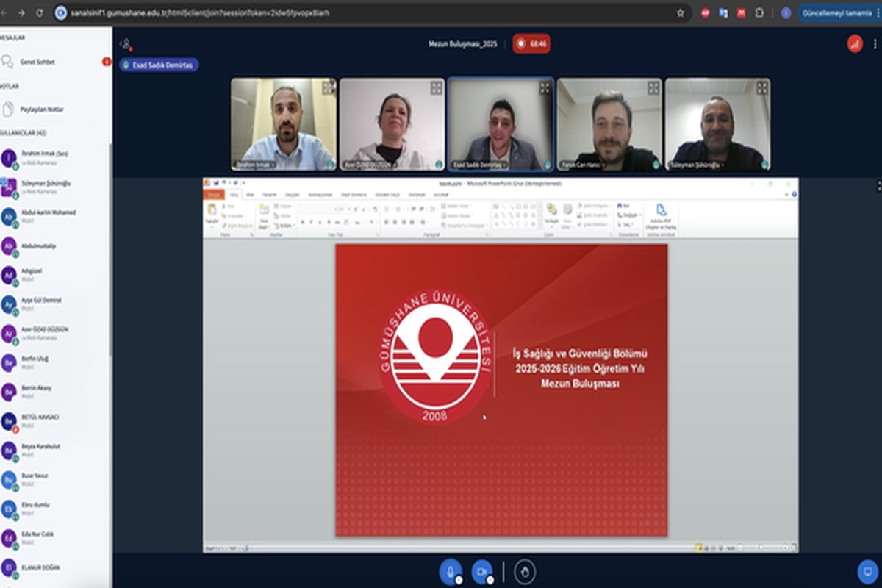Image resolution: width=882 pixels, height=588 pixels.
Task: Click the shared PowerPoint slide thumbnail
Action: (501, 390)
